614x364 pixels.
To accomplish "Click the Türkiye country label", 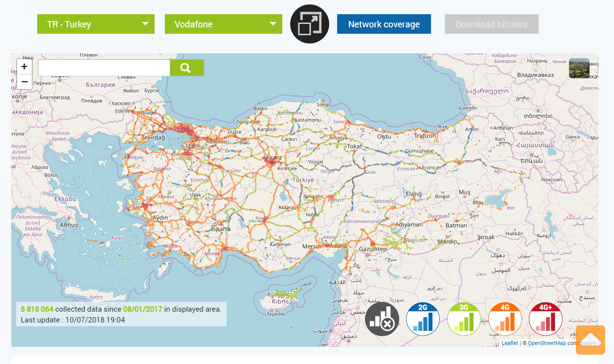I will point(303,180).
